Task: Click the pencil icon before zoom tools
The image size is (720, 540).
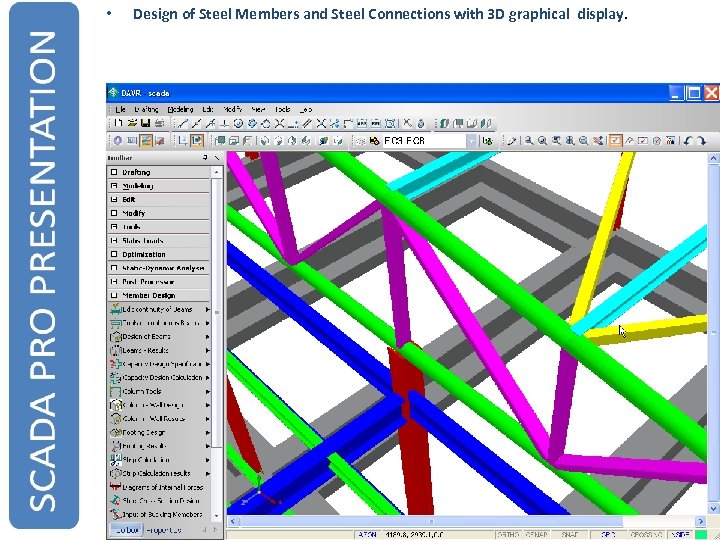Action: (x=512, y=141)
